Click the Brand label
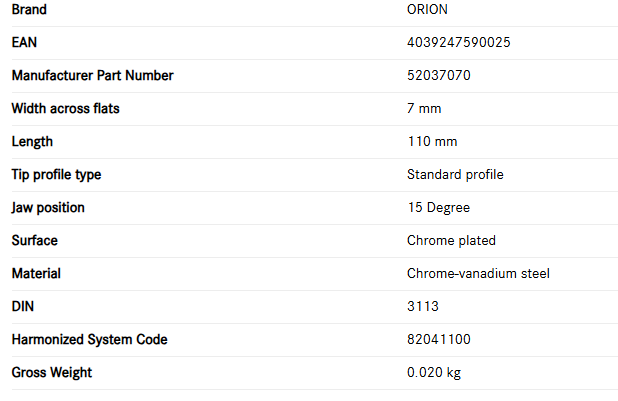 (x=29, y=9)
